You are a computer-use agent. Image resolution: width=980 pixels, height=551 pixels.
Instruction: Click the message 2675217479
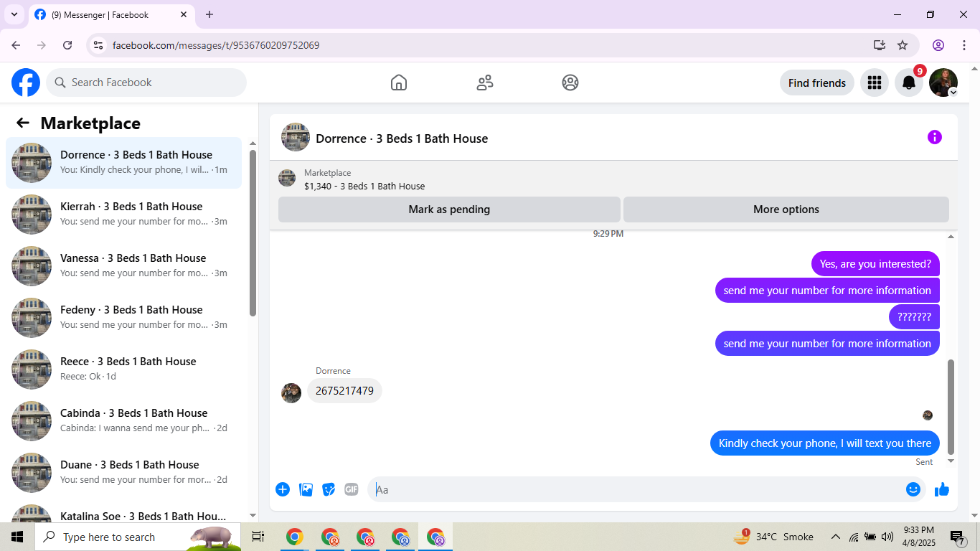pos(344,391)
